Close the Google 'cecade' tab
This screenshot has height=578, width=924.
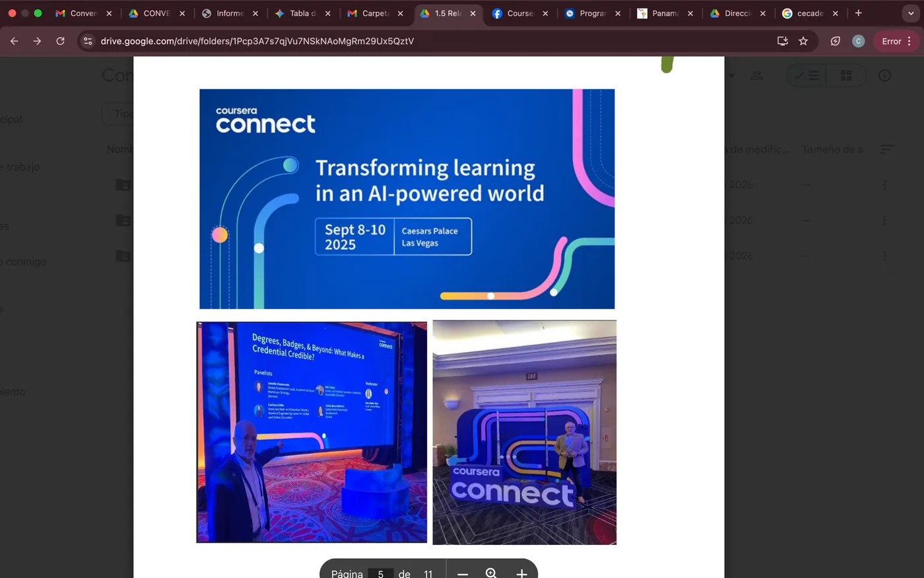coord(836,13)
